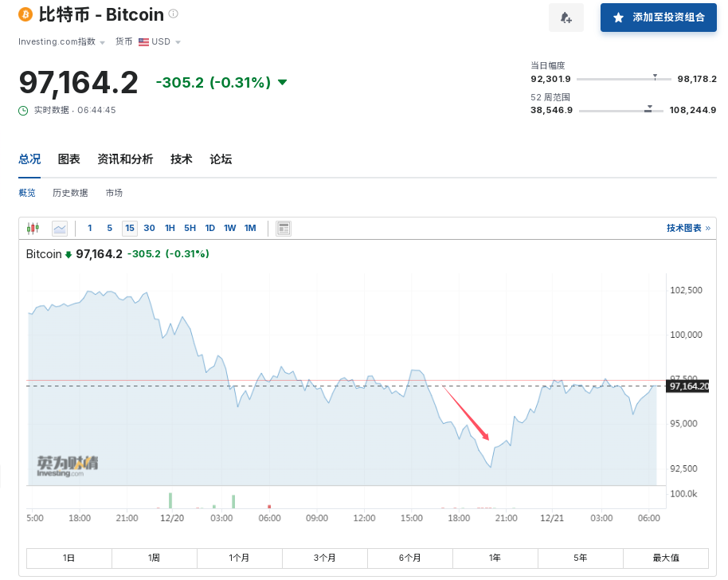Select the 1W chart interval

pos(229,229)
